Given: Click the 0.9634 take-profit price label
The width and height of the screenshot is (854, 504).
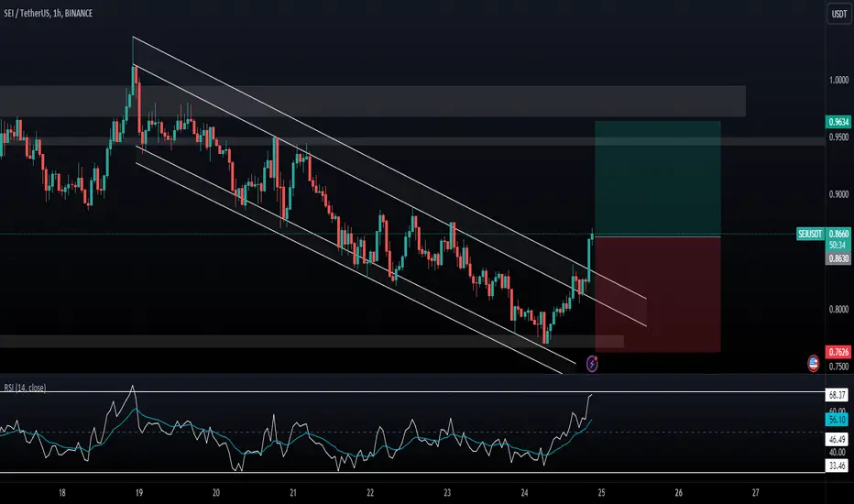Looking at the screenshot, I should coord(838,122).
